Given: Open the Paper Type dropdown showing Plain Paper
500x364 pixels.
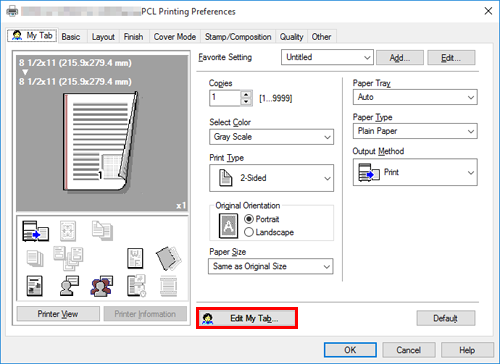Looking at the screenshot, I should pos(415,131).
